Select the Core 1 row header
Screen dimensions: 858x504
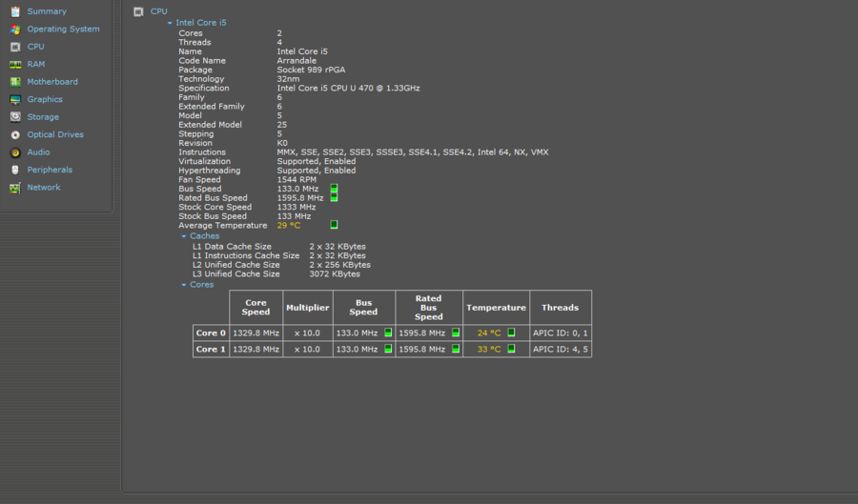211,350
